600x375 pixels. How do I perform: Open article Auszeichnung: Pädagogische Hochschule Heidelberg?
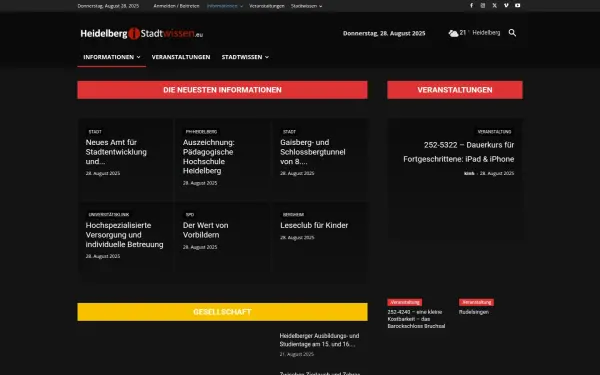click(x=209, y=157)
